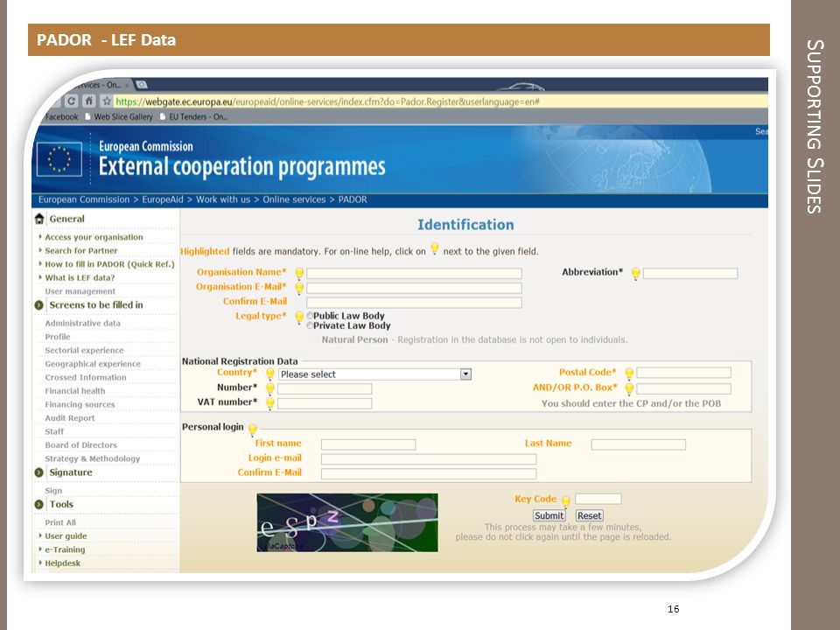Click the help bulb beside VAT number

click(x=270, y=403)
